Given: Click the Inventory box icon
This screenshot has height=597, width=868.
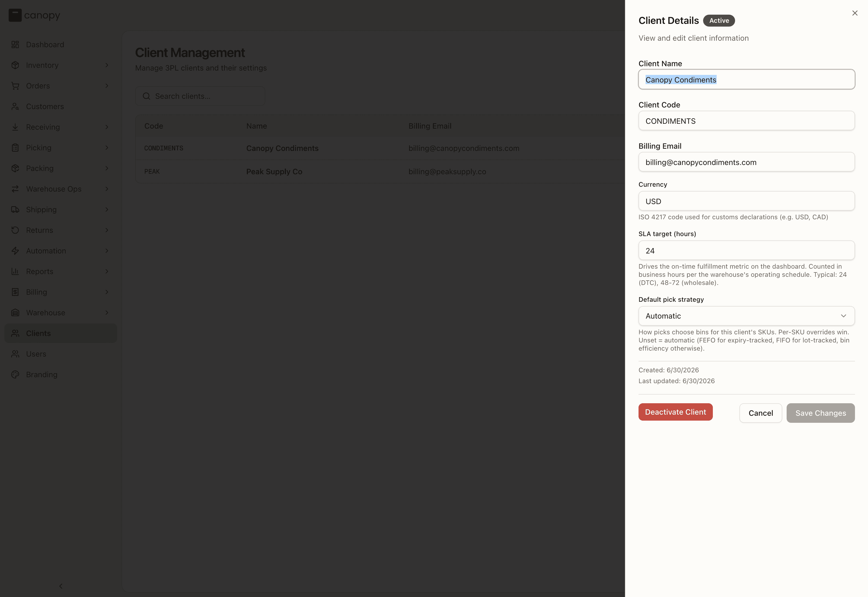Looking at the screenshot, I should [x=15, y=65].
